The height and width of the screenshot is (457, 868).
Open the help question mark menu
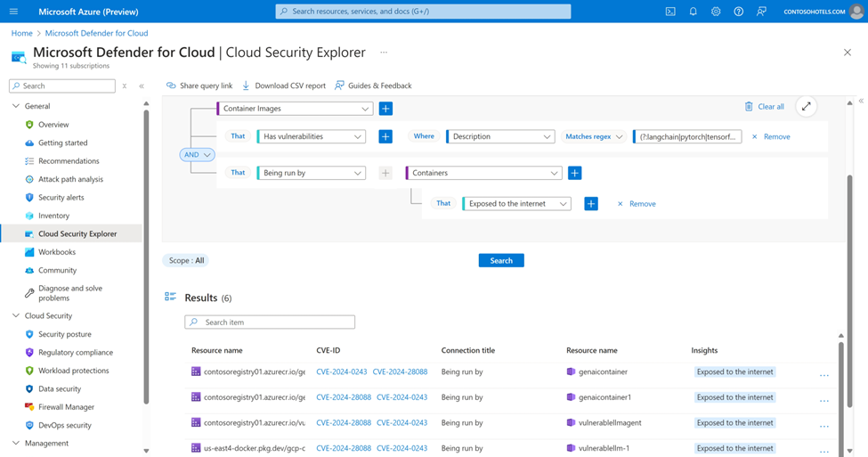pos(738,11)
